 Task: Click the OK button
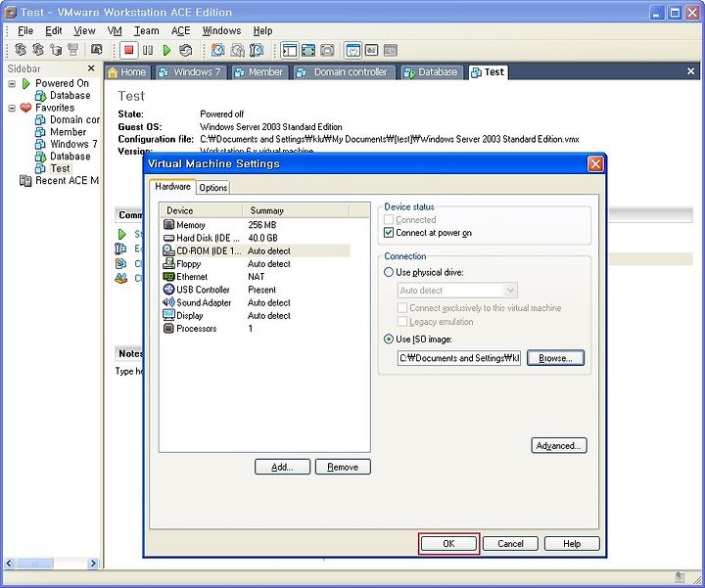click(448, 544)
